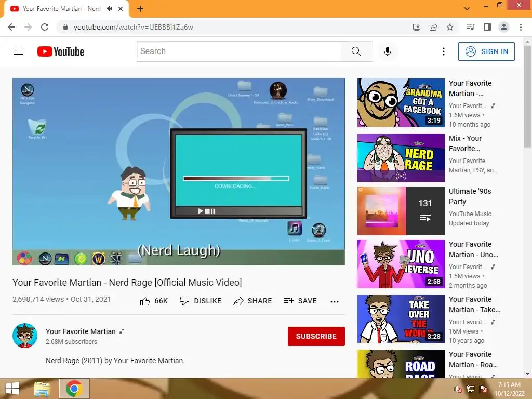Open Take Over The World thumbnail
The height and width of the screenshot is (399, 532).
pos(401,319)
